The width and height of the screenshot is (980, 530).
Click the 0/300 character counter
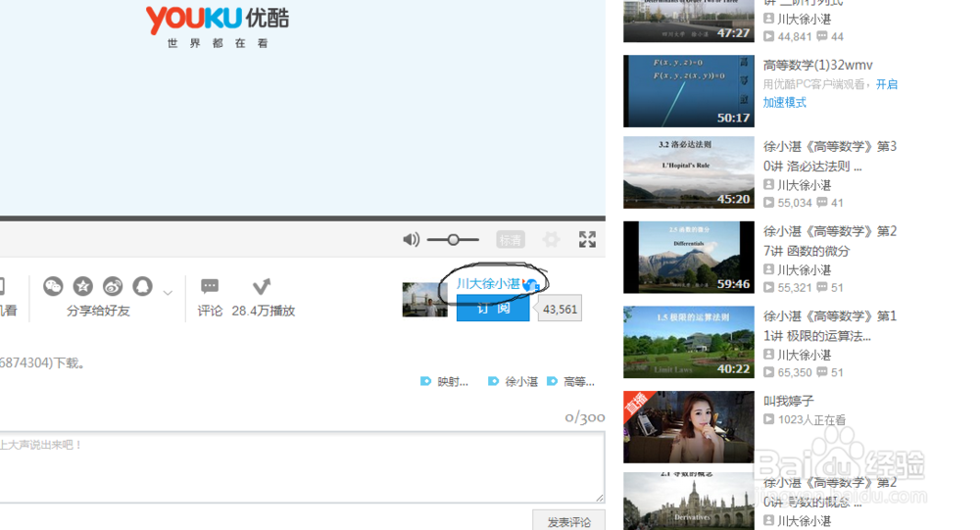click(584, 417)
